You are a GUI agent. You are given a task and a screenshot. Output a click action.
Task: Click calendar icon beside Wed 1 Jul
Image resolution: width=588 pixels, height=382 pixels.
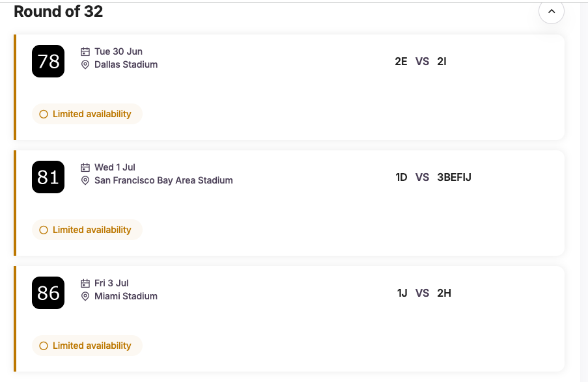pos(85,167)
